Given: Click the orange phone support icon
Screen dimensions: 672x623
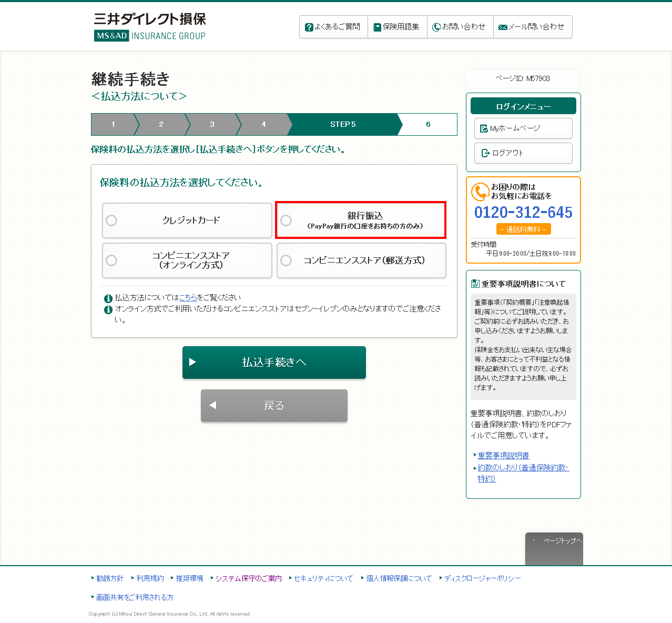Looking at the screenshot, I should [x=480, y=192].
